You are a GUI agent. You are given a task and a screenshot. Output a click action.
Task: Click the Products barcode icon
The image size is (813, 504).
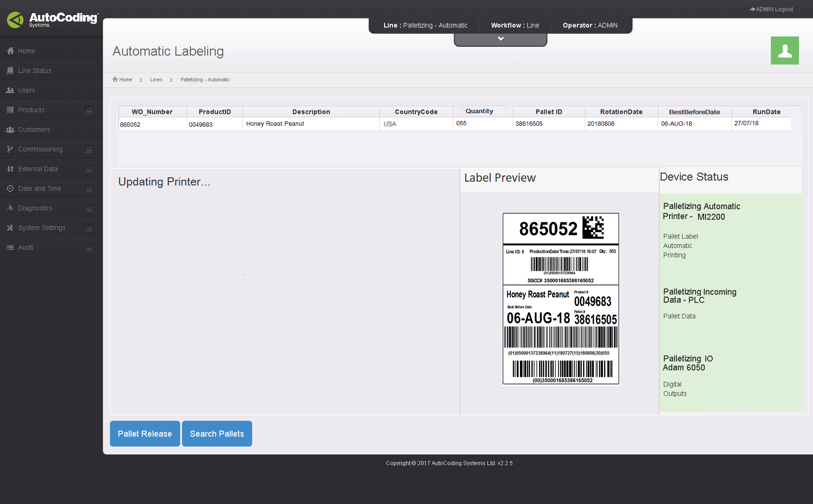pos(11,110)
